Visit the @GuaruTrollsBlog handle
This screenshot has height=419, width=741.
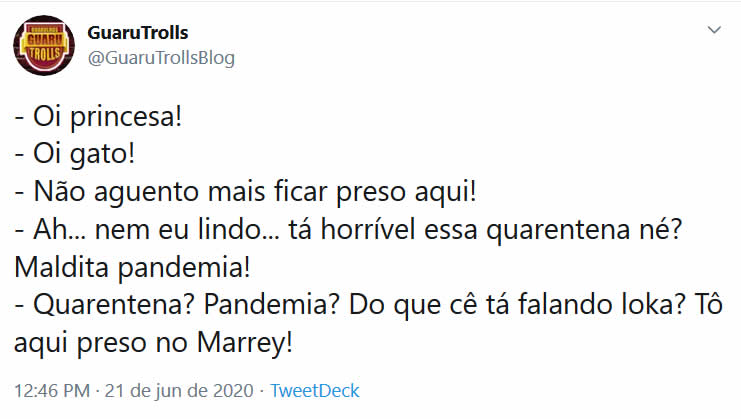coord(161,58)
